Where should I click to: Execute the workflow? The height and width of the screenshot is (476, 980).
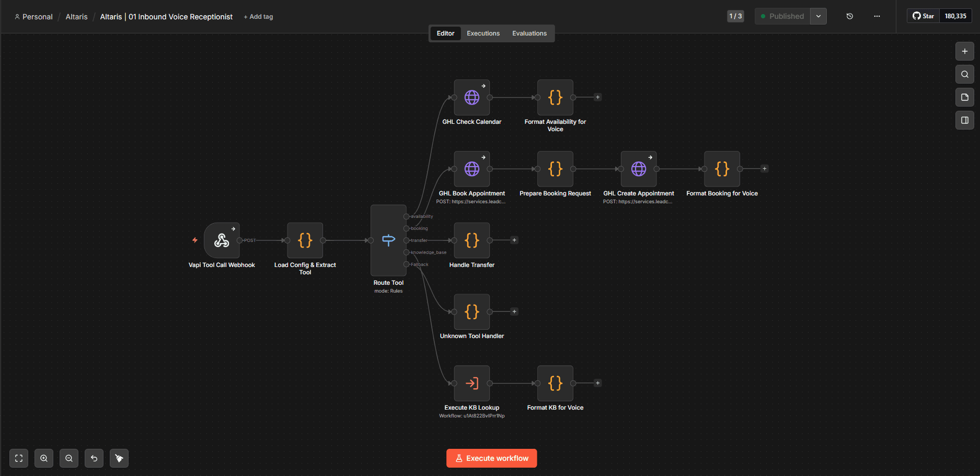[491, 458]
